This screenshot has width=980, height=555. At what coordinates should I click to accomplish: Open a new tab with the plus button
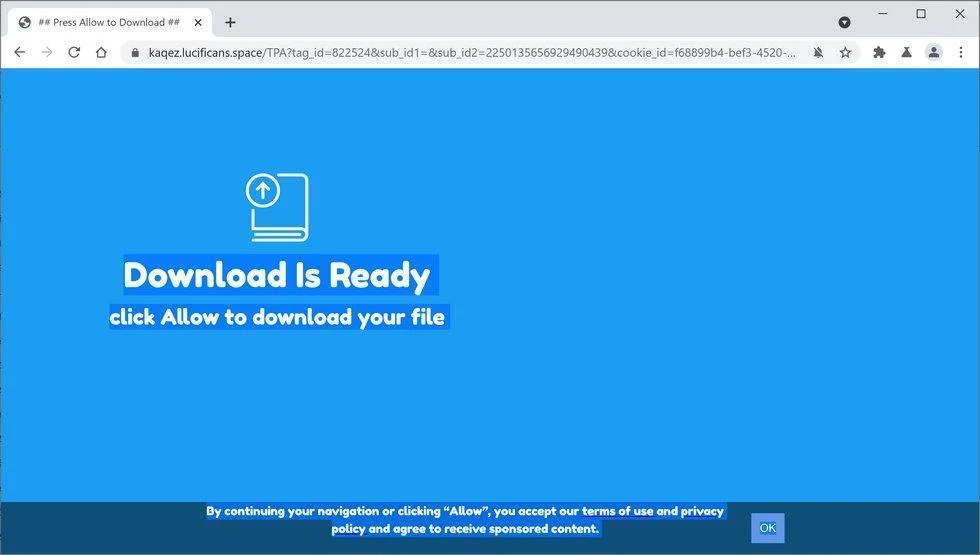click(x=230, y=22)
